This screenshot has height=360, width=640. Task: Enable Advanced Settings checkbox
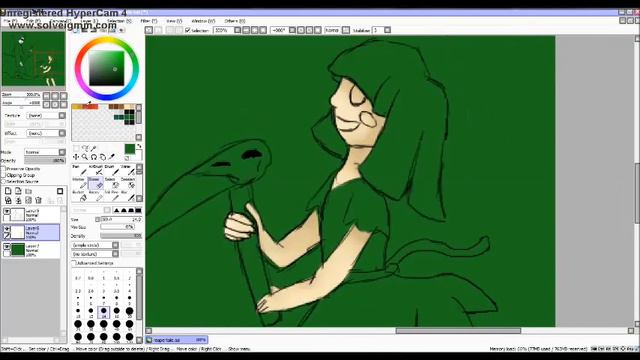click(74, 263)
